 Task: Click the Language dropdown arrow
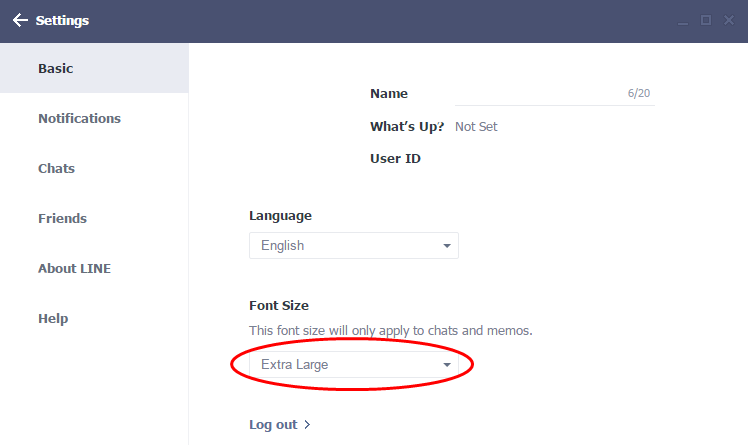(446, 246)
